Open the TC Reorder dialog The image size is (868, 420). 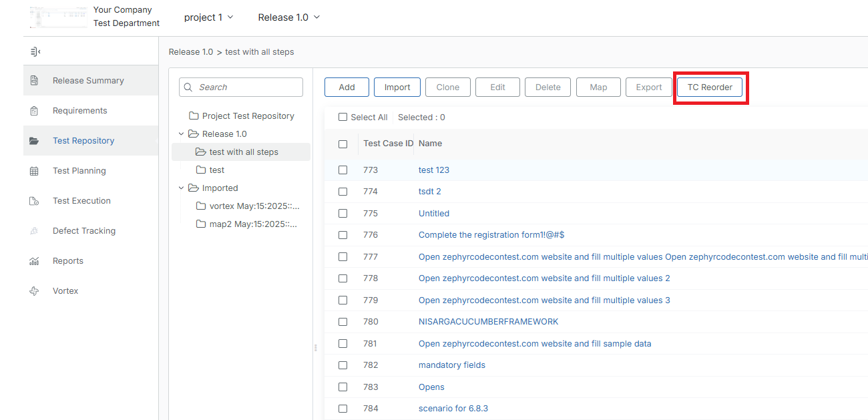pyautogui.click(x=710, y=87)
